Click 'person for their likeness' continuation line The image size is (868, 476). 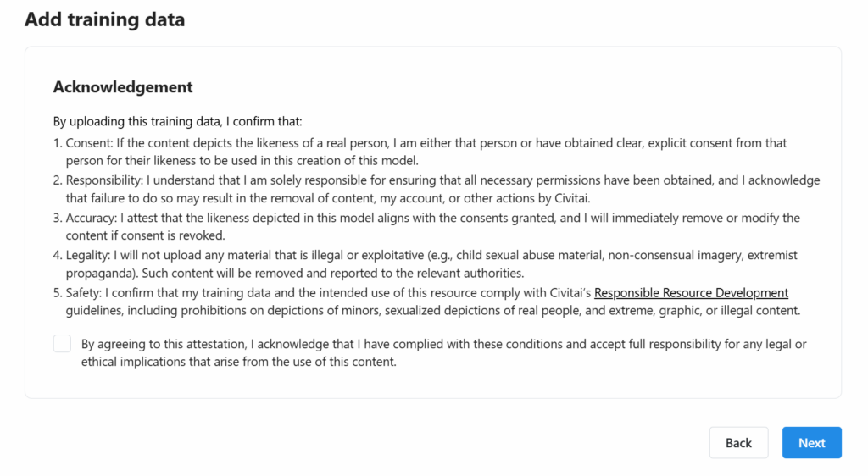pyautogui.click(x=242, y=160)
